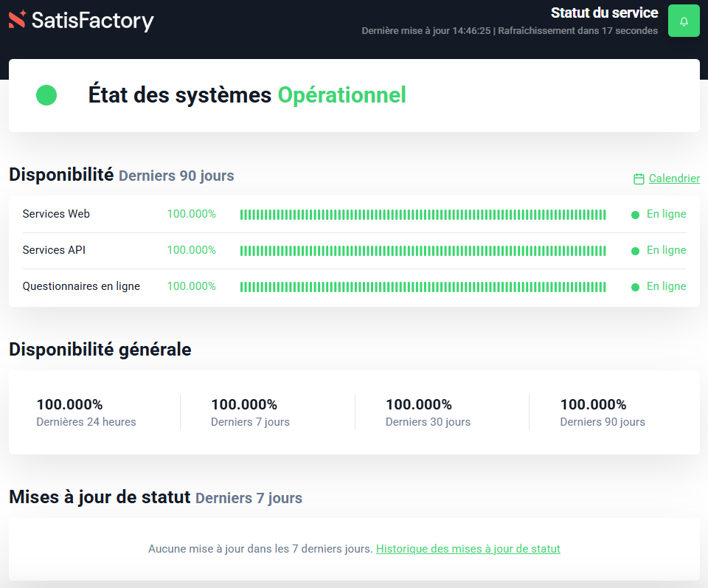708x588 pixels.
Task: Select the Questionnaires en ligne label
Action: (x=81, y=286)
